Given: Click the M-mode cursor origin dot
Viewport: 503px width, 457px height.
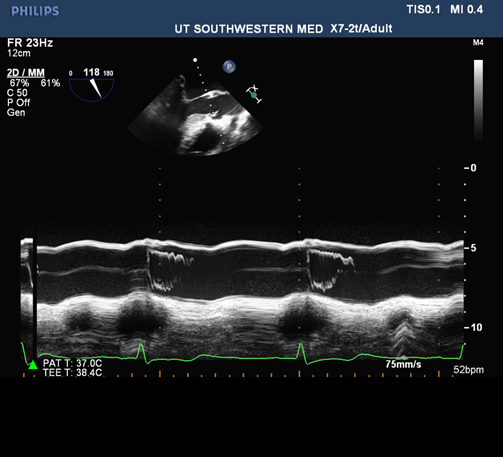Looking at the screenshot, I should (x=195, y=60).
